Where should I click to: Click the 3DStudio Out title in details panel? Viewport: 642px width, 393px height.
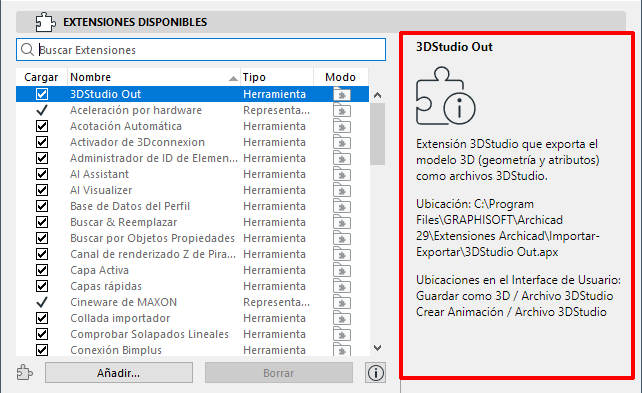point(454,47)
